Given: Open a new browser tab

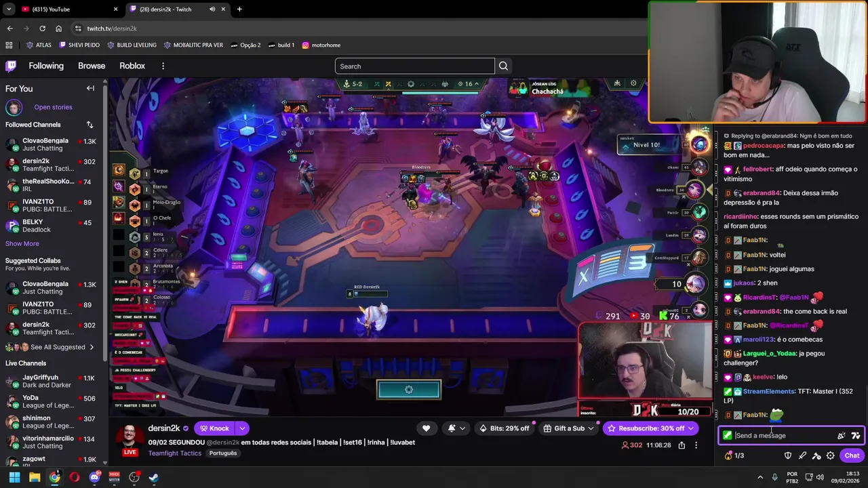Looking at the screenshot, I should click(x=239, y=9).
